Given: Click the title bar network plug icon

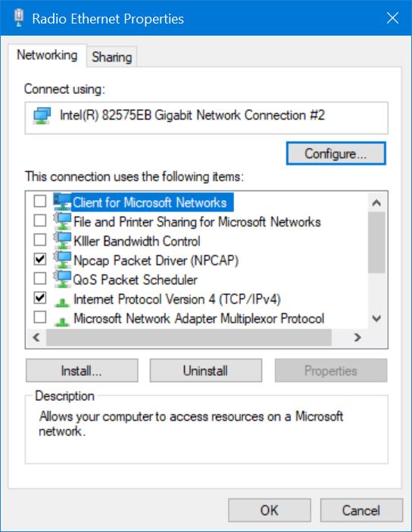Looking at the screenshot, I should point(19,17).
